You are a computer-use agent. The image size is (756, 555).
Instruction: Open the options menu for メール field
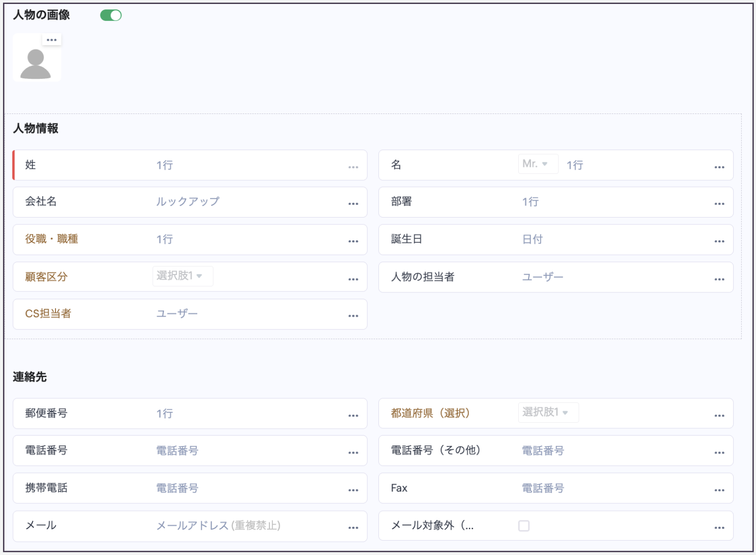[353, 528]
